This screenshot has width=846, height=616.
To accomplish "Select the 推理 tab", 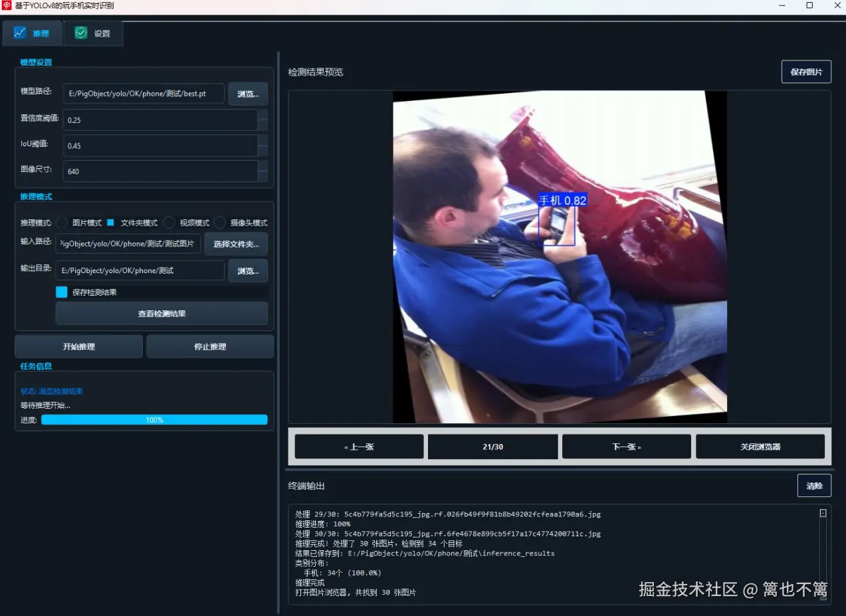I will tap(32, 32).
